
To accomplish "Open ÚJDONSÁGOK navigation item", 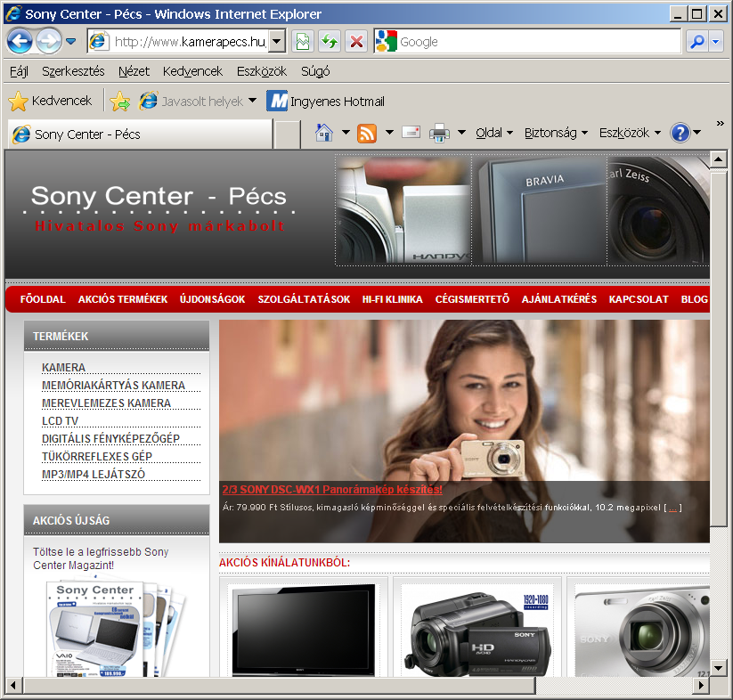I will tap(212, 299).
